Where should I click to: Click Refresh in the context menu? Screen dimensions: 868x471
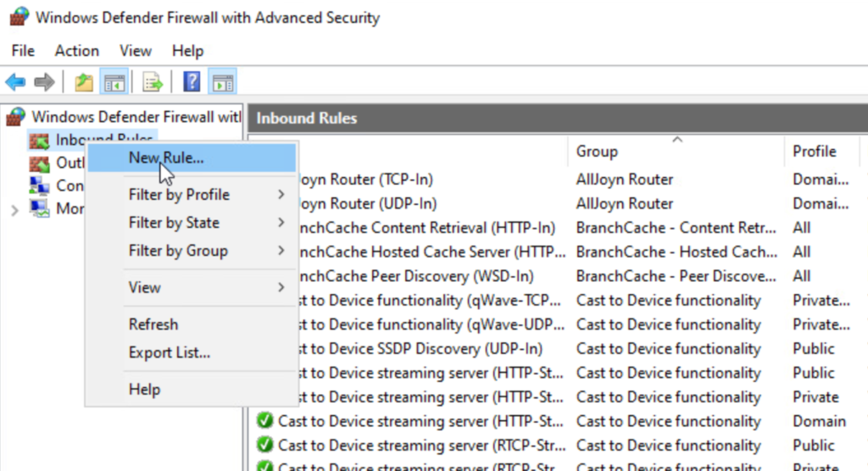click(153, 324)
